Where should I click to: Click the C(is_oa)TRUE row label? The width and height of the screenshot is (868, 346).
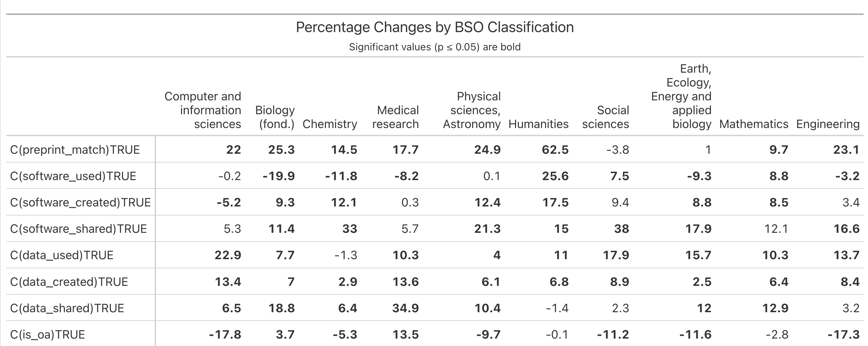[x=48, y=335]
